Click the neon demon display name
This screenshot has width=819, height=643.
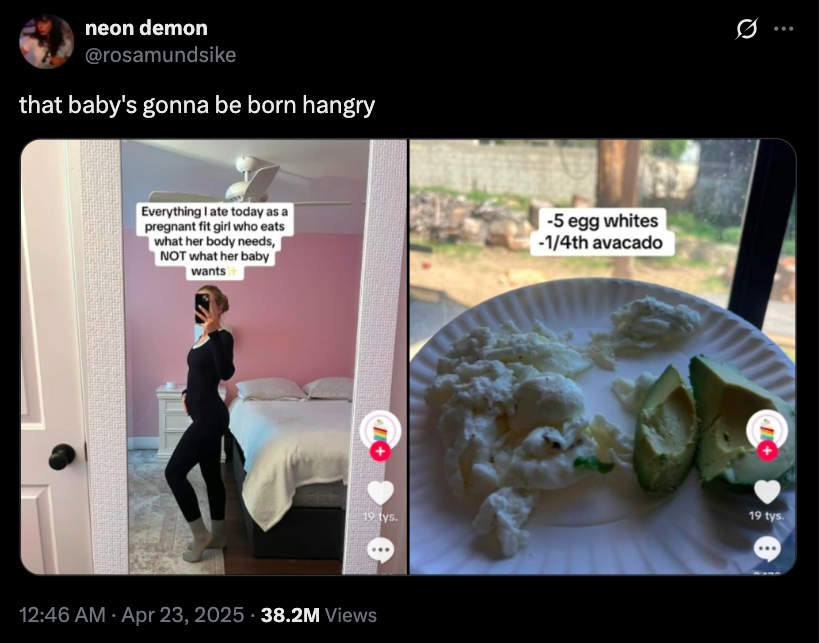(146, 28)
